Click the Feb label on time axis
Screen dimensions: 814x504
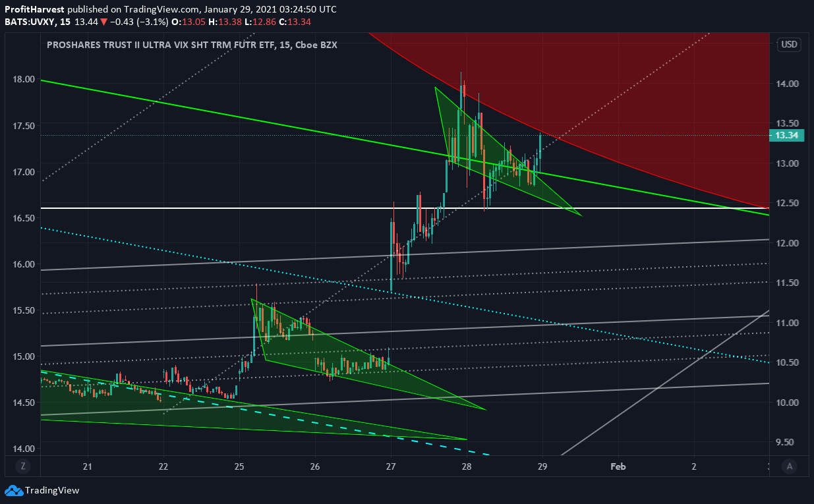(618, 466)
